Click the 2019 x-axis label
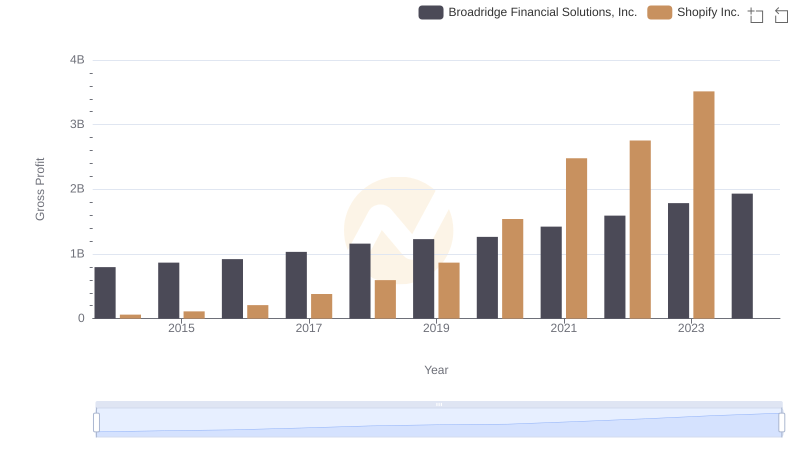Image resolution: width=800 pixels, height=461 pixels. coord(436,328)
